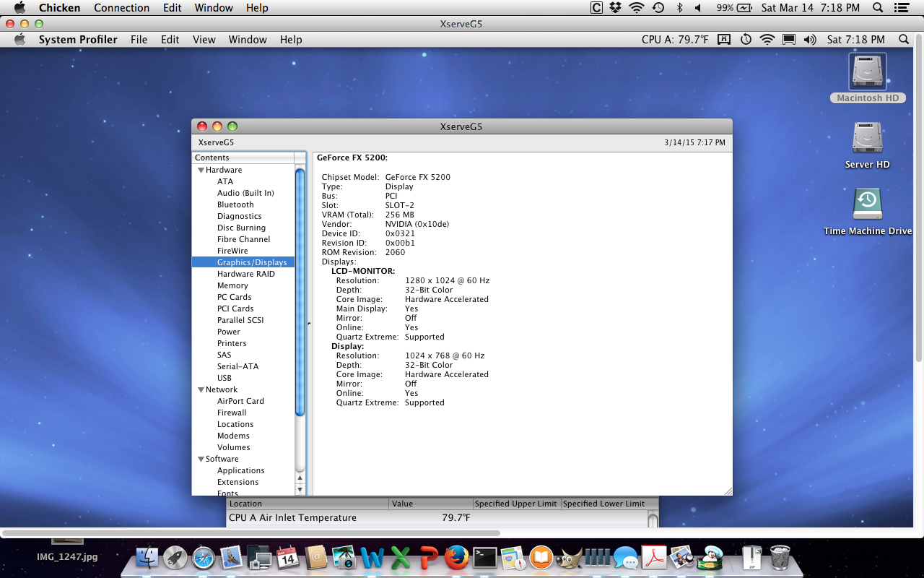The width and height of the screenshot is (924, 578).
Task: Select Serial-ATA in the sidebar
Action: click(x=237, y=366)
